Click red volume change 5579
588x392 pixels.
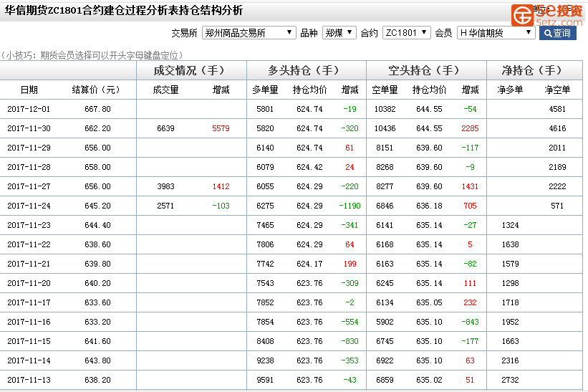tap(221, 129)
